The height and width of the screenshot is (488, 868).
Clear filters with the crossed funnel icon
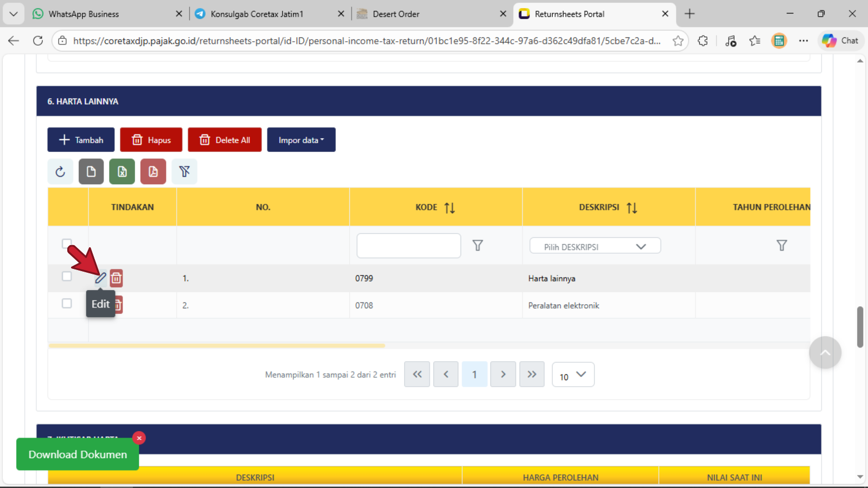[x=184, y=172]
